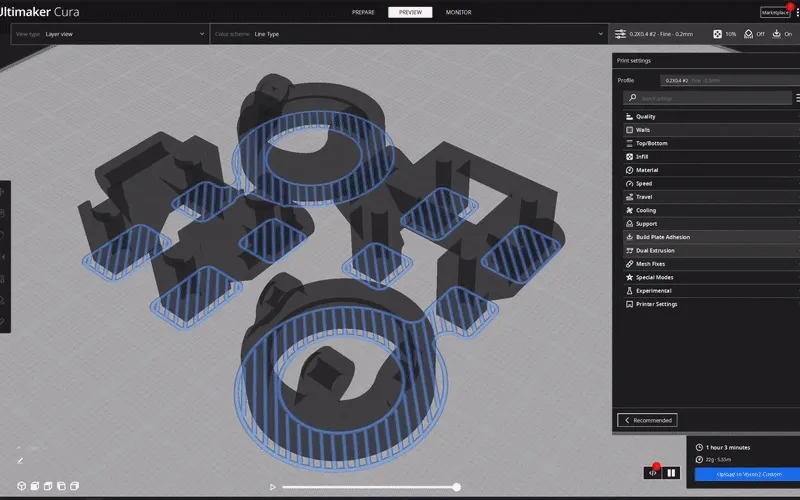Image resolution: width=800 pixels, height=500 pixels.
Task: Play the layer simulation
Action: click(272, 487)
